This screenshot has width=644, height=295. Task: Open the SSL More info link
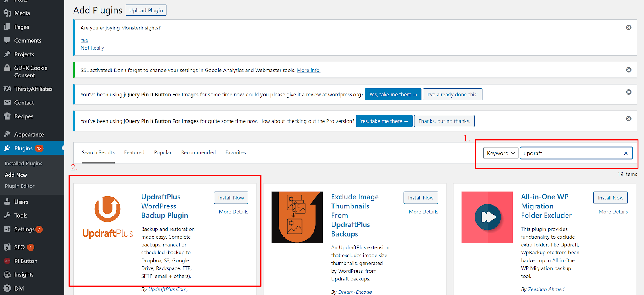coord(309,70)
